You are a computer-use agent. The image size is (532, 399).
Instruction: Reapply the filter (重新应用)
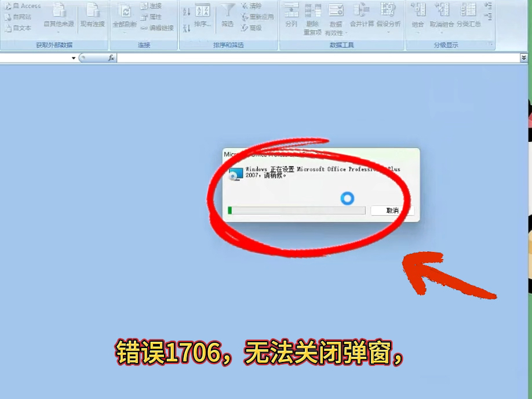pos(257,17)
